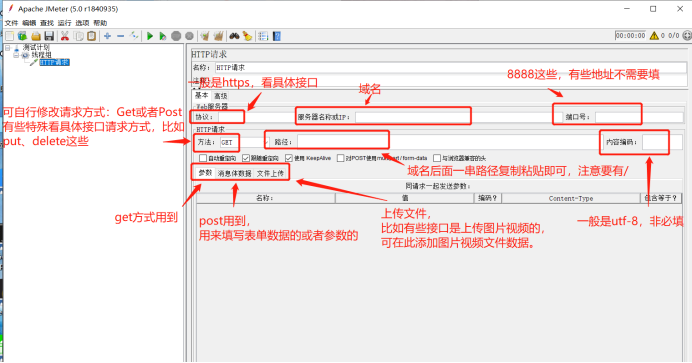The image size is (692, 363).
Task: Click the thread-group gear icon in tree
Action: coord(25,55)
